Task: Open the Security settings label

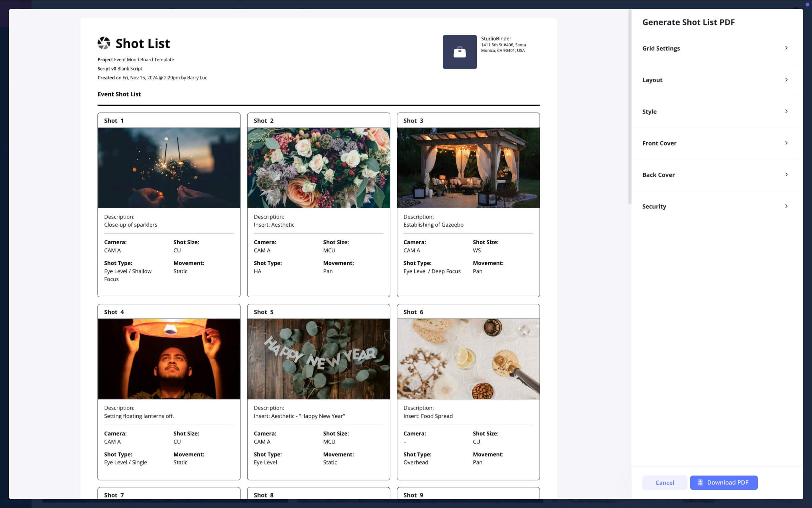Action: pyautogui.click(x=654, y=206)
